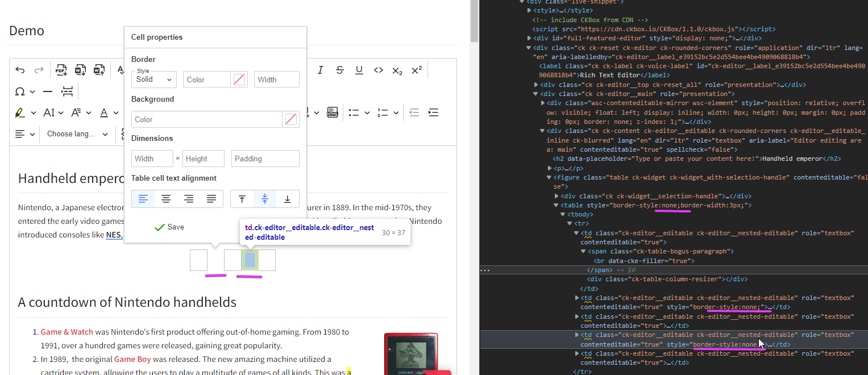The image size is (868, 375).
Task: Focus the Background Color input field
Action: (207, 119)
